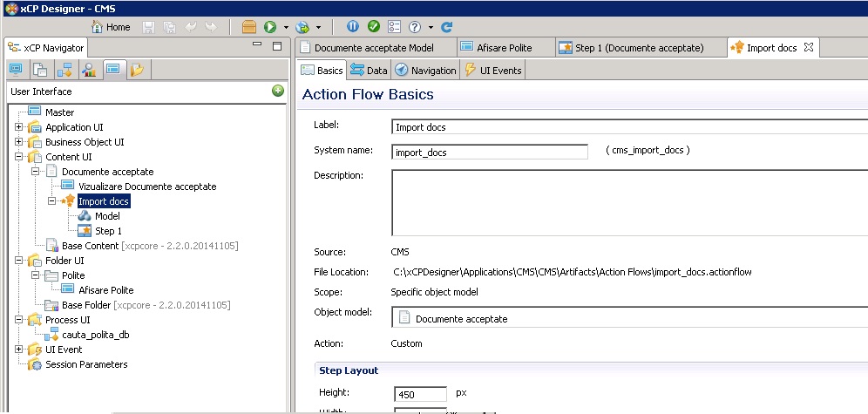Collapse the Import docs tree node

(x=52, y=201)
